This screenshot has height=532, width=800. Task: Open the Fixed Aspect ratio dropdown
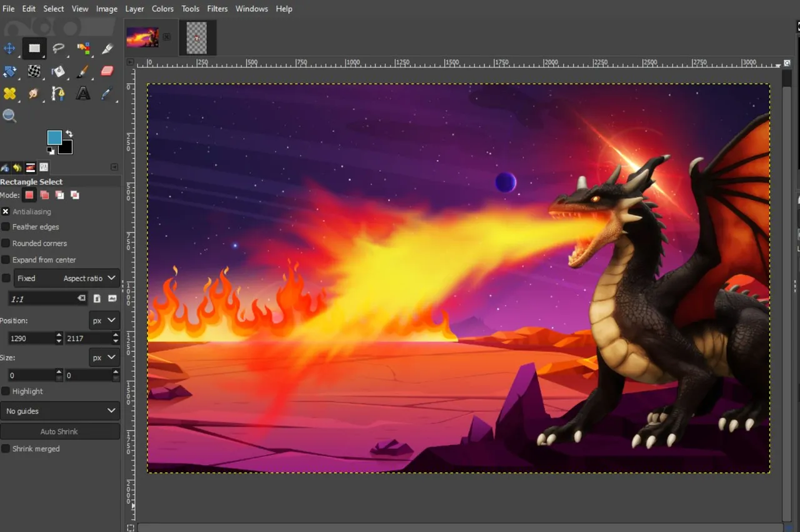tap(66, 278)
